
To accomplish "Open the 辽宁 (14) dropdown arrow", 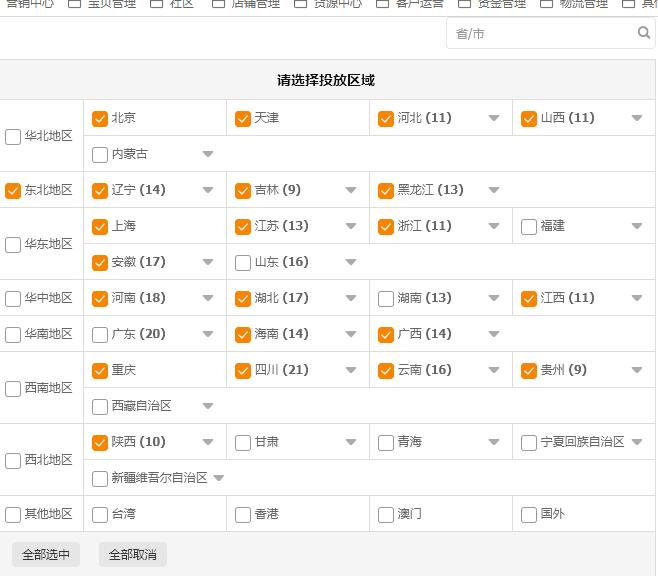I will [x=208, y=190].
